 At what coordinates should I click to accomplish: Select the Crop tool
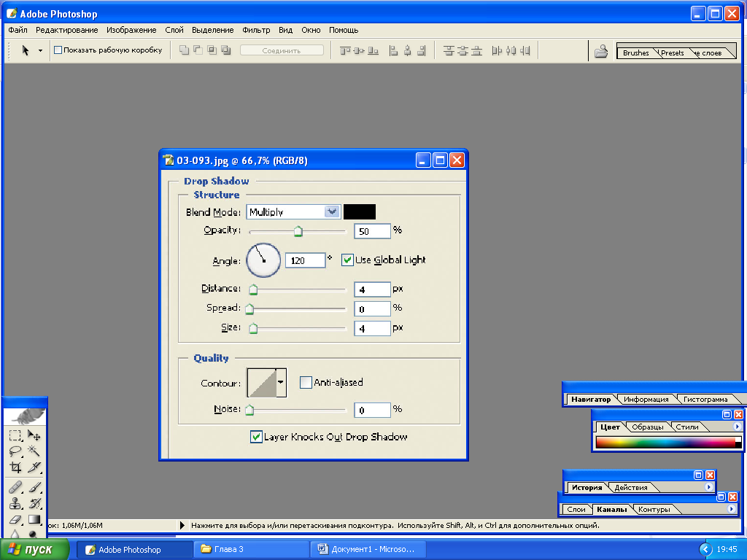click(15, 467)
